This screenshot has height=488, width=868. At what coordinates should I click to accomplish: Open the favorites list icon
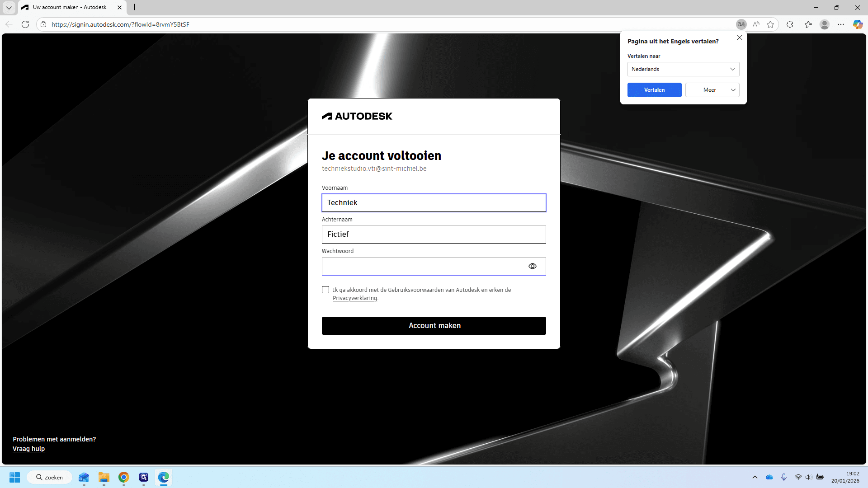(x=808, y=24)
